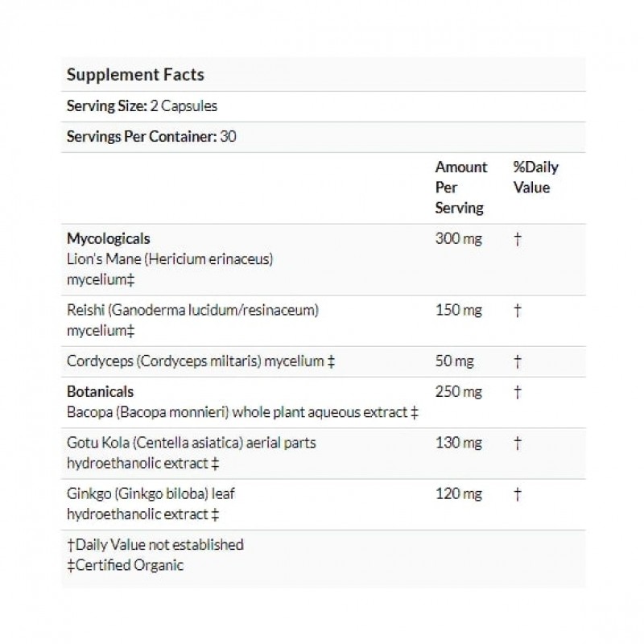Click the 130 mg amount value
Image resolution: width=644 pixels, height=644 pixels.
(x=458, y=443)
